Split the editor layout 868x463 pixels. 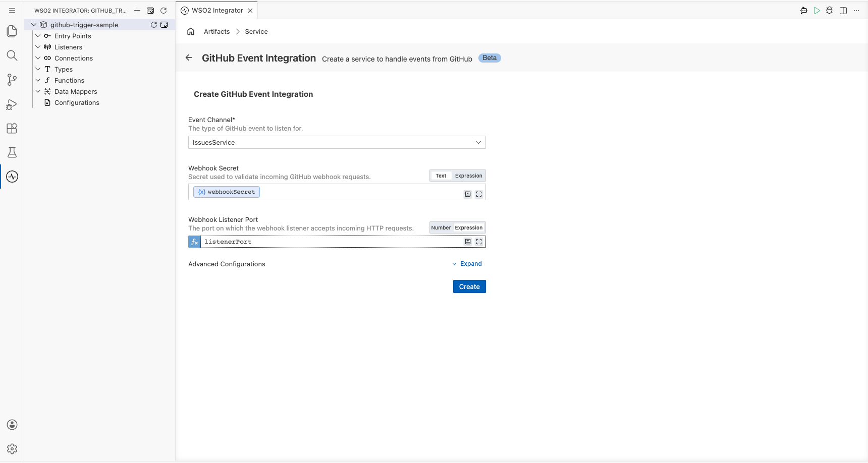[843, 11]
